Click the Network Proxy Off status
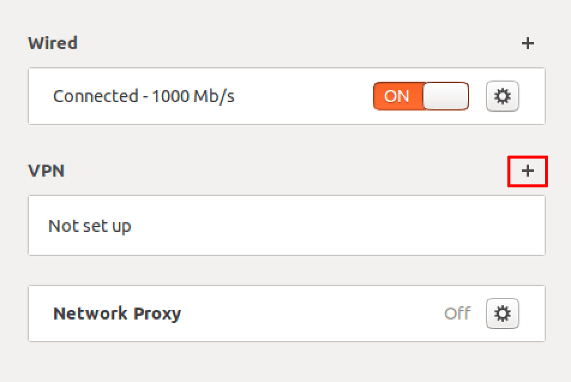The image size is (571, 382). [x=457, y=314]
